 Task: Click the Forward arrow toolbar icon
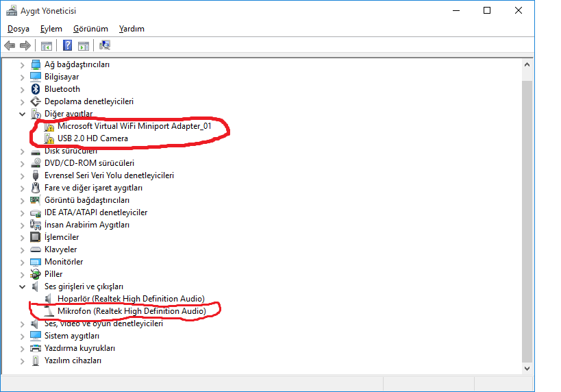pos(25,45)
